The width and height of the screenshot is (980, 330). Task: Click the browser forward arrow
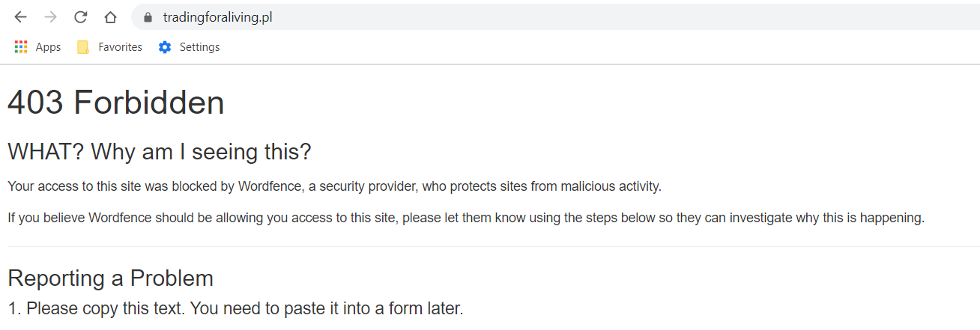click(x=50, y=17)
